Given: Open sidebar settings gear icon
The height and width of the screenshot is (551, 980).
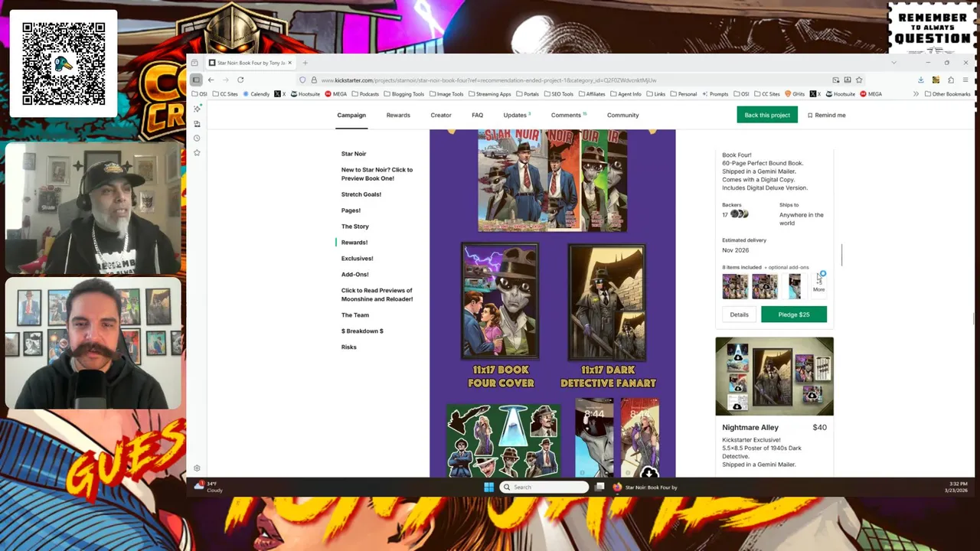Looking at the screenshot, I should pyautogui.click(x=197, y=468).
